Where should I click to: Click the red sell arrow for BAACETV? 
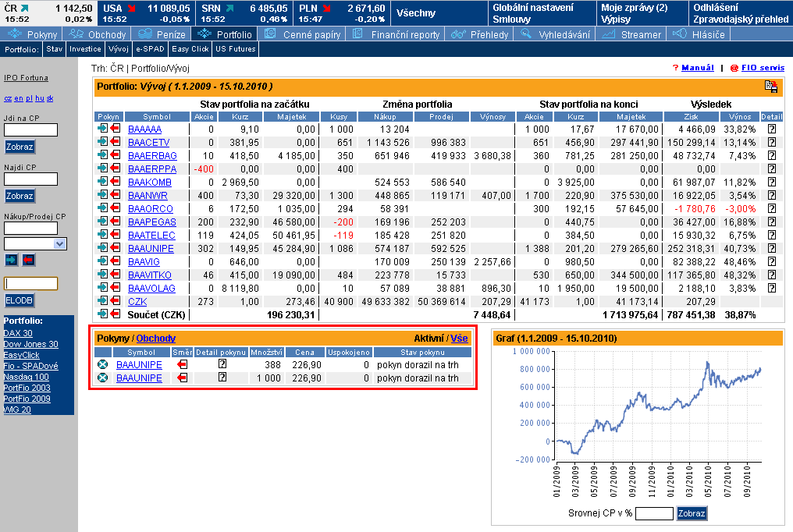pos(116,142)
